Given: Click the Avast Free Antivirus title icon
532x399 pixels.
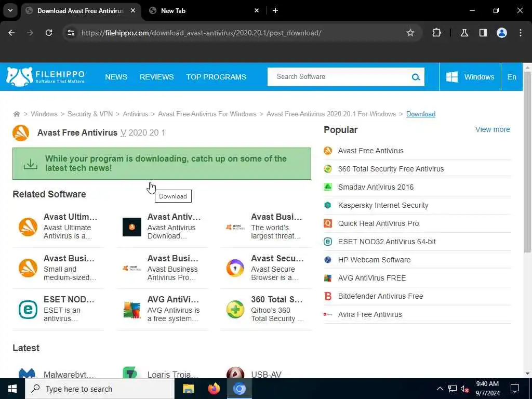Looking at the screenshot, I should click(x=21, y=132).
